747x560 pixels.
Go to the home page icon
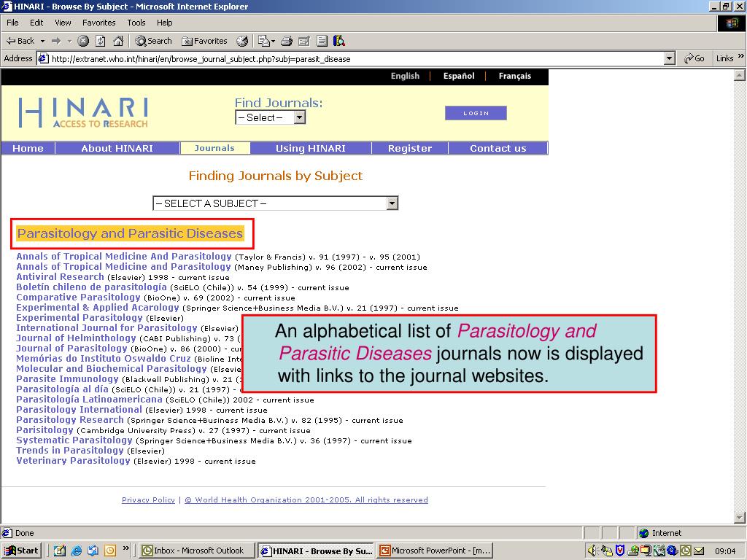(x=118, y=41)
